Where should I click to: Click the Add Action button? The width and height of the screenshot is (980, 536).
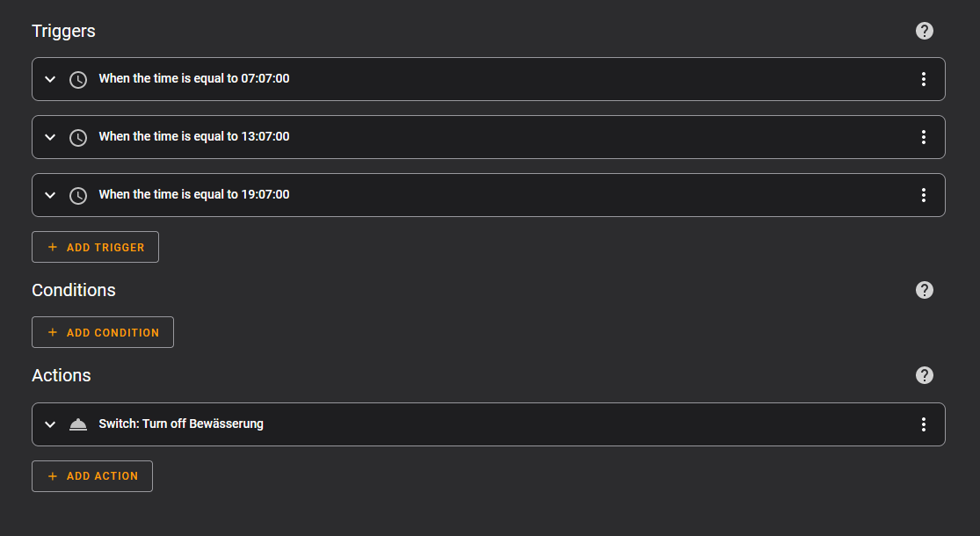pos(92,476)
